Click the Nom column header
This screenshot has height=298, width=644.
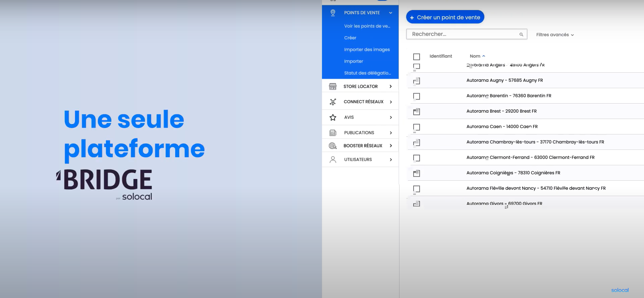[x=475, y=56]
